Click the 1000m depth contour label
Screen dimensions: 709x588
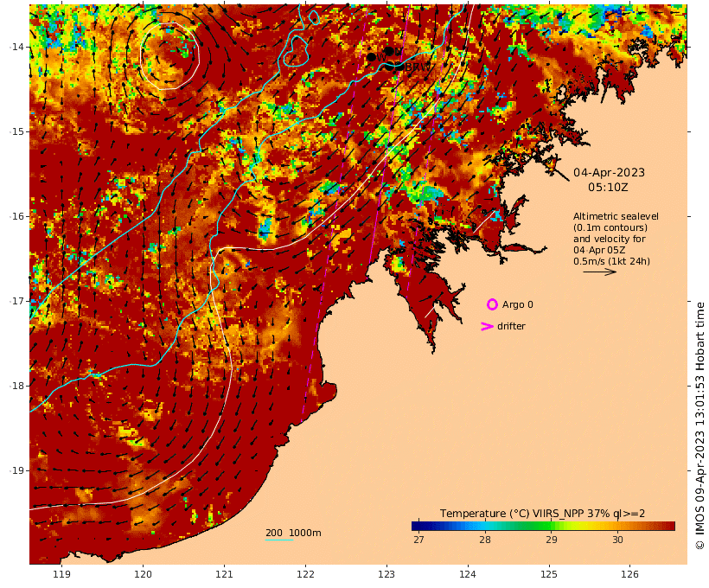coord(305,533)
